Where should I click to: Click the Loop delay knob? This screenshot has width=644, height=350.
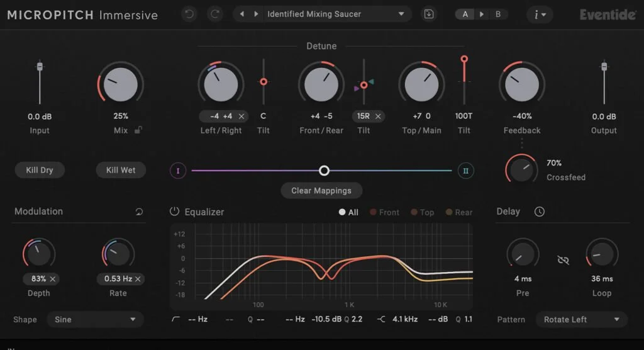[x=602, y=254]
